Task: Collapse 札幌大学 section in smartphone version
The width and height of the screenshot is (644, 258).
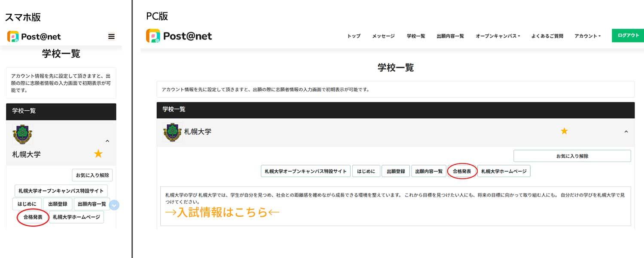Action: tap(107, 141)
